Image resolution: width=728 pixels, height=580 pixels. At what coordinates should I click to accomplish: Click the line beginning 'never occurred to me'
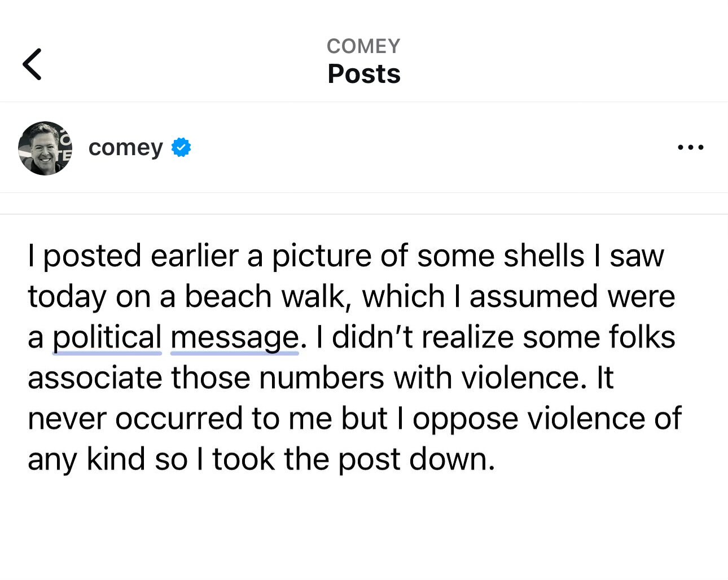(354, 419)
